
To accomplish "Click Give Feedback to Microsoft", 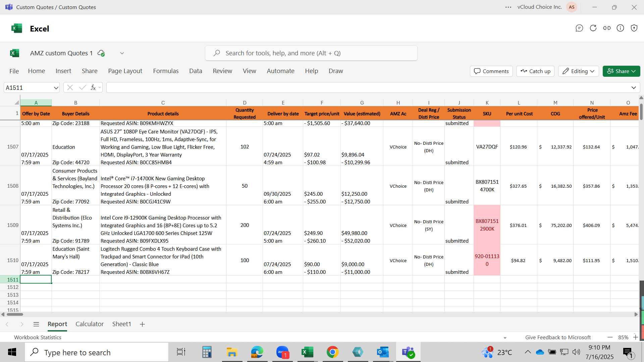I will coord(558,338).
